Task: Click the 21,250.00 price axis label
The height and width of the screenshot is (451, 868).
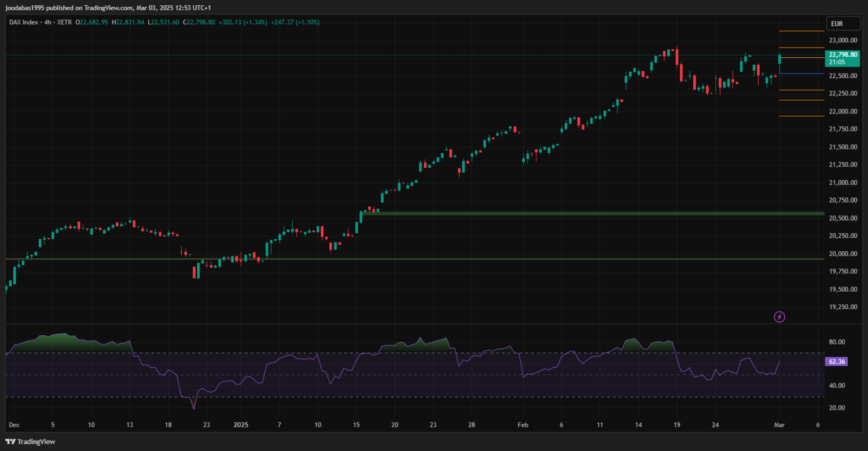Action: pos(843,165)
